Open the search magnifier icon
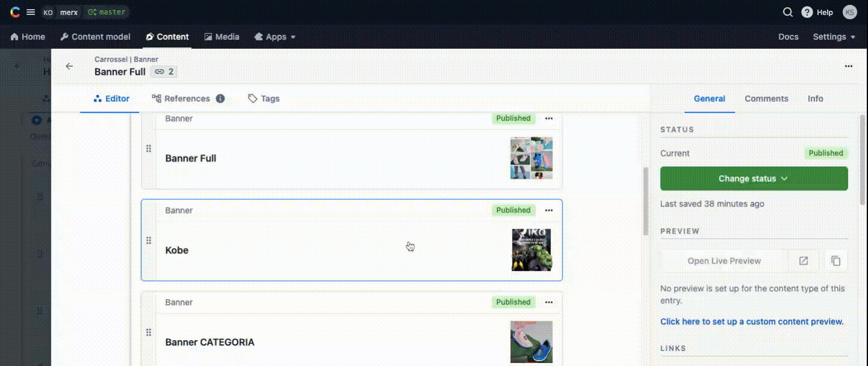 coord(788,12)
